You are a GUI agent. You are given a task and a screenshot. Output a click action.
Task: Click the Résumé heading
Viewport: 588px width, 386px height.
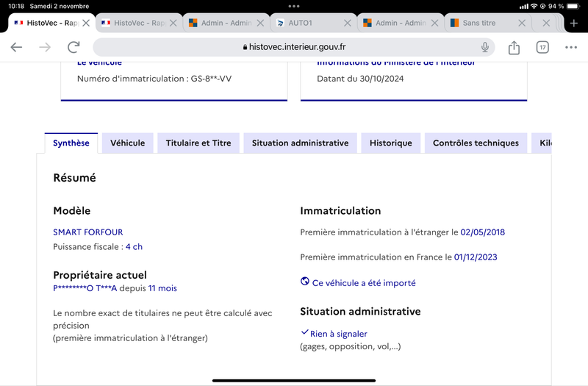pyautogui.click(x=75, y=178)
